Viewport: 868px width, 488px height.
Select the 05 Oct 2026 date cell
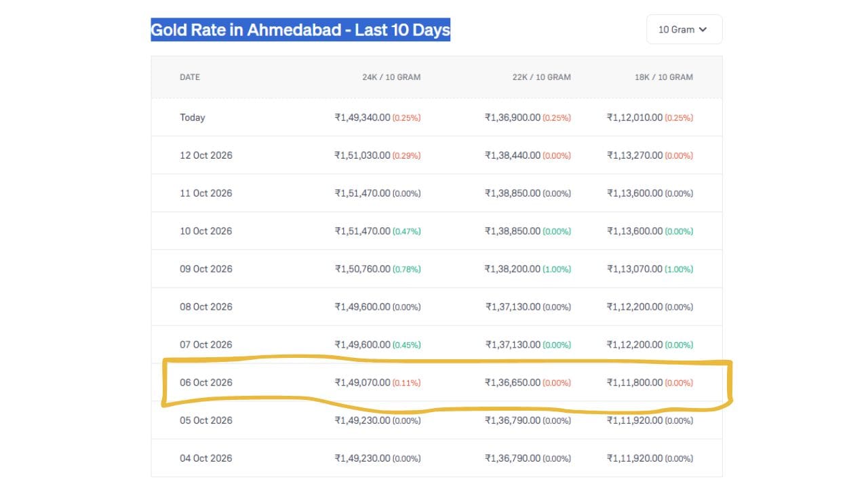click(206, 420)
